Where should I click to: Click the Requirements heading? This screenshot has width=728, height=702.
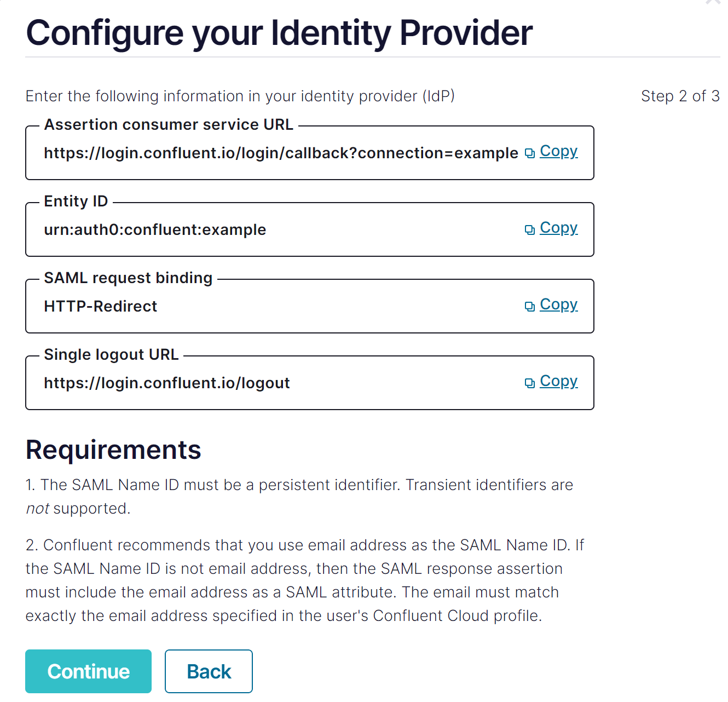coord(113,450)
